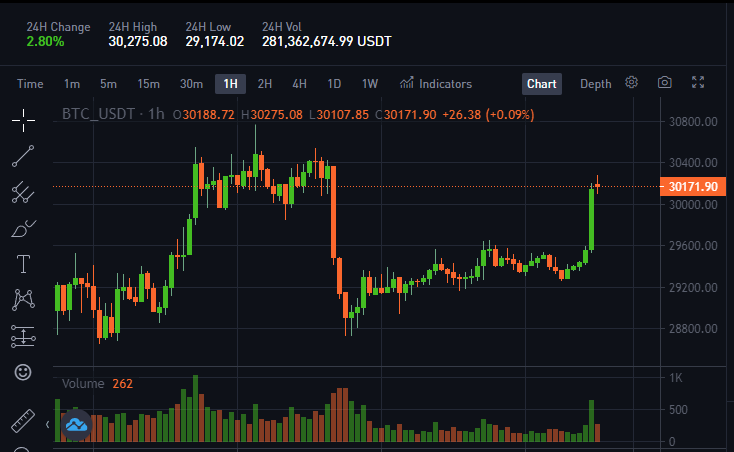This screenshot has width=734, height=452.
Task: Switch to the Chart view
Action: pyautogui.click(x=542, y=84)
